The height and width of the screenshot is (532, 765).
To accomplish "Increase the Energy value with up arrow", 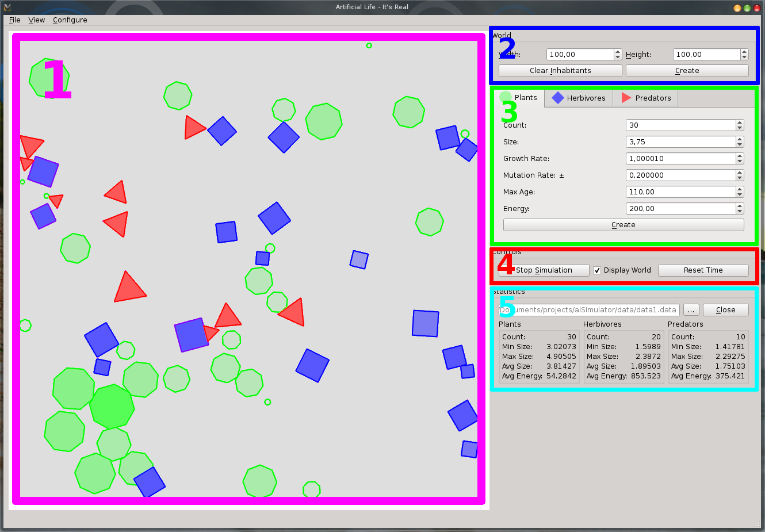I will click(x=740, y=206).
